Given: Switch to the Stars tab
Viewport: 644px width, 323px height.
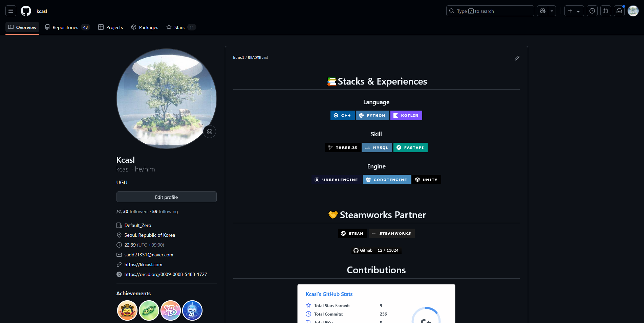Looking at the screenshot, I should [x=181, y=27].
